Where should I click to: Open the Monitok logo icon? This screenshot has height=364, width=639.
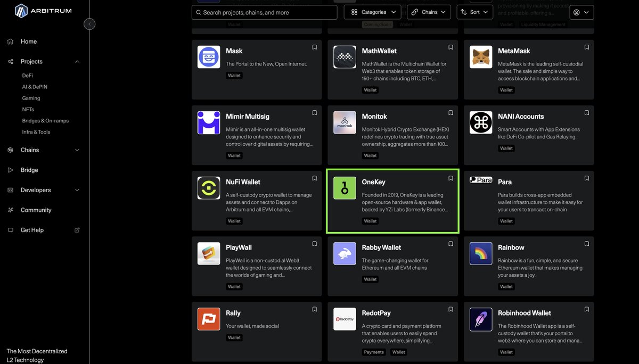345,122
